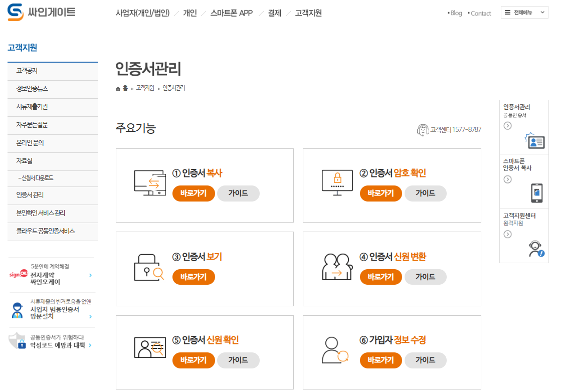Click 바로가기 for 인증서 암호 확인

(x=381, y=193)
